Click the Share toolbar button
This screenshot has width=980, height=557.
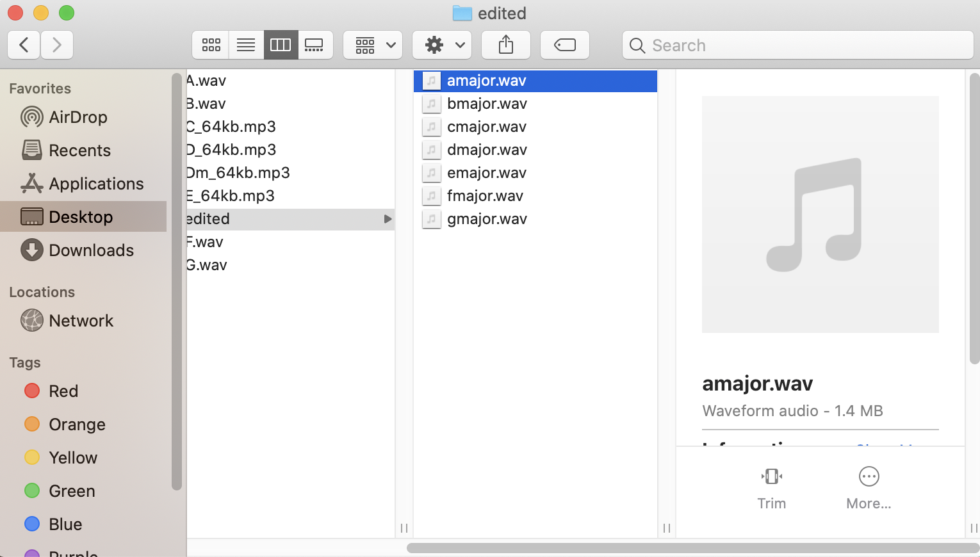pos(506,45)
